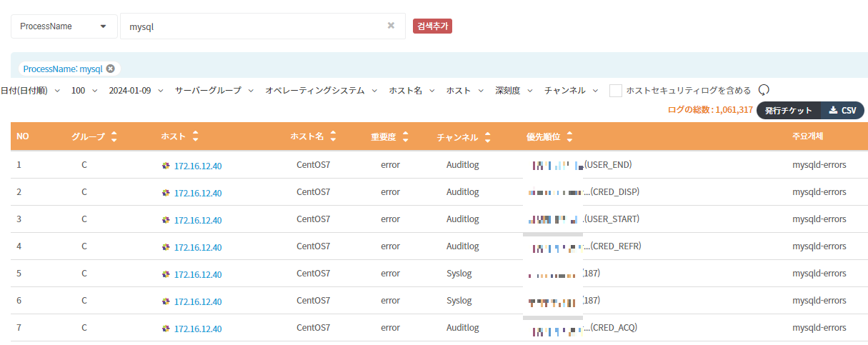This screenshot has width=868, height=345.
Task: Open host 172.16.12.40 link in row 3
Action: (198, 220)
